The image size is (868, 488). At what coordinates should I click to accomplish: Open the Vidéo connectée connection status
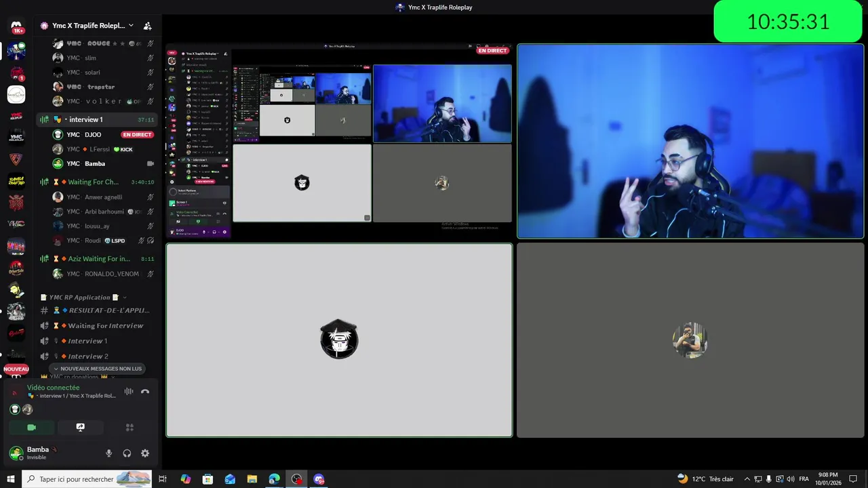pyautogui.click(x=53, y=388)
